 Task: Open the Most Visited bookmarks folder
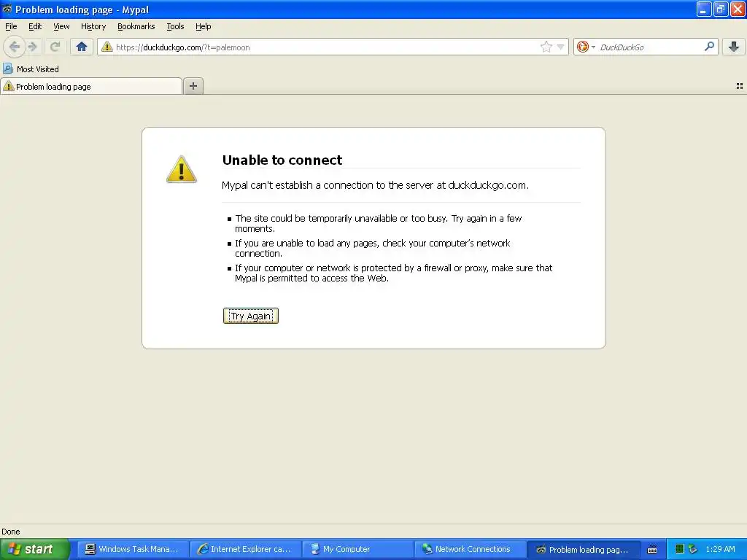(31, 69)
